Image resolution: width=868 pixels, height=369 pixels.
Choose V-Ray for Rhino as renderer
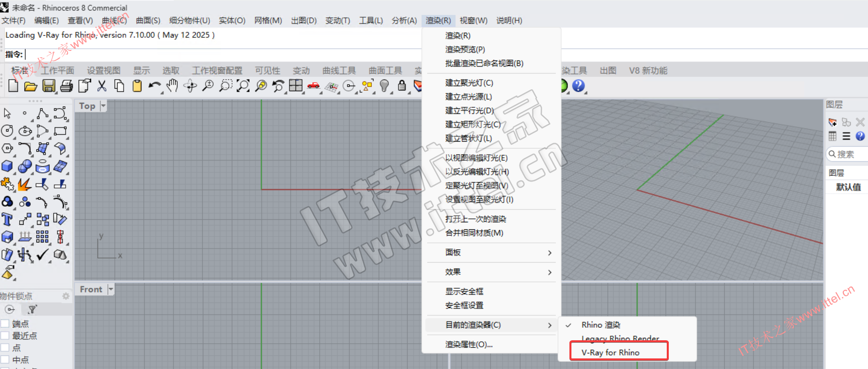coord(610,352)
